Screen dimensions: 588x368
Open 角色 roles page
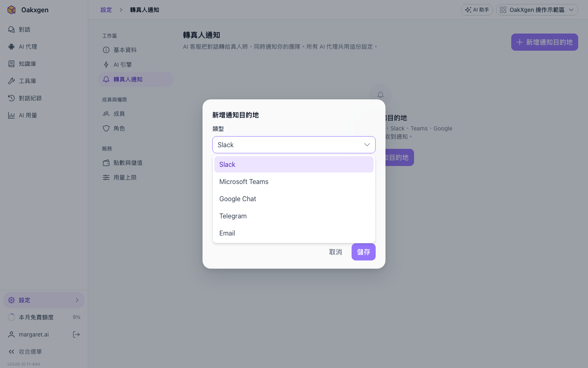click(135, 128)
